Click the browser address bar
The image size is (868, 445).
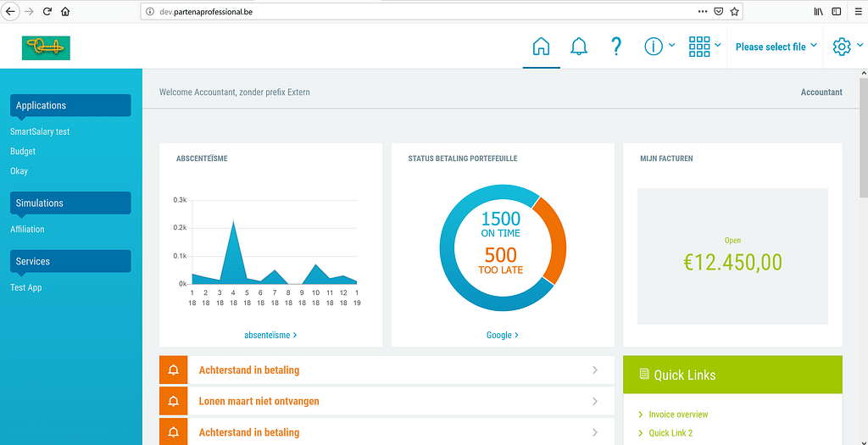(x=424, y=12)
